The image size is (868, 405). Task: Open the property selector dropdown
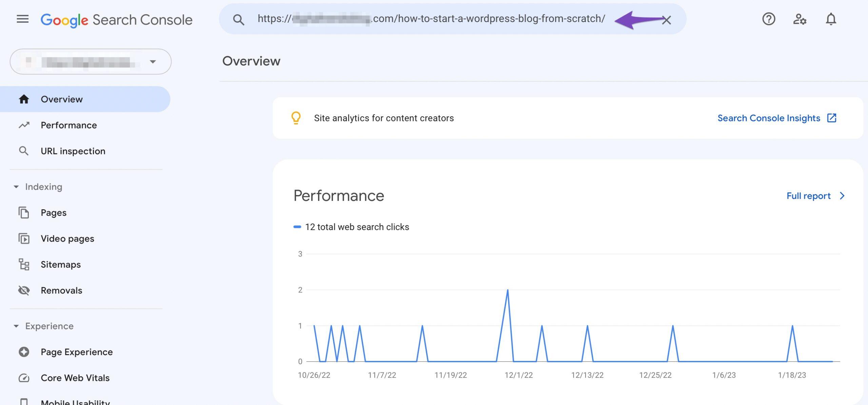tap(91, 61)
